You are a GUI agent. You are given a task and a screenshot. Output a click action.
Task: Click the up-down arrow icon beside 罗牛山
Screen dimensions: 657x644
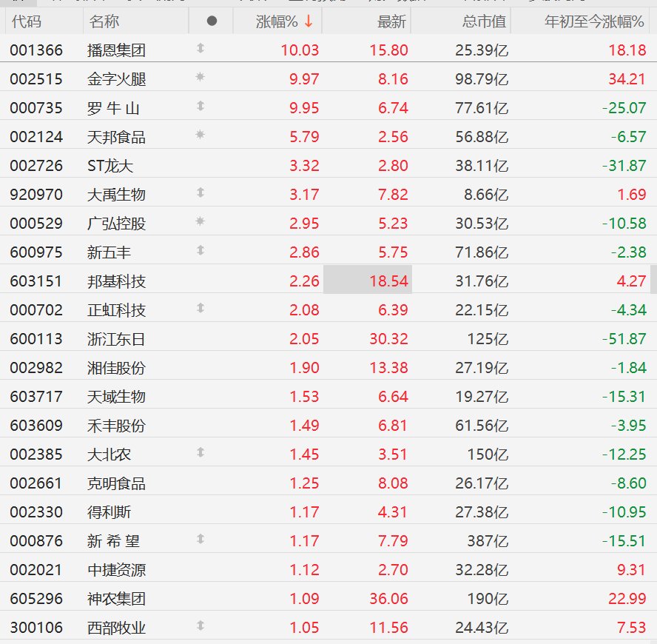(x=201, y=106)
